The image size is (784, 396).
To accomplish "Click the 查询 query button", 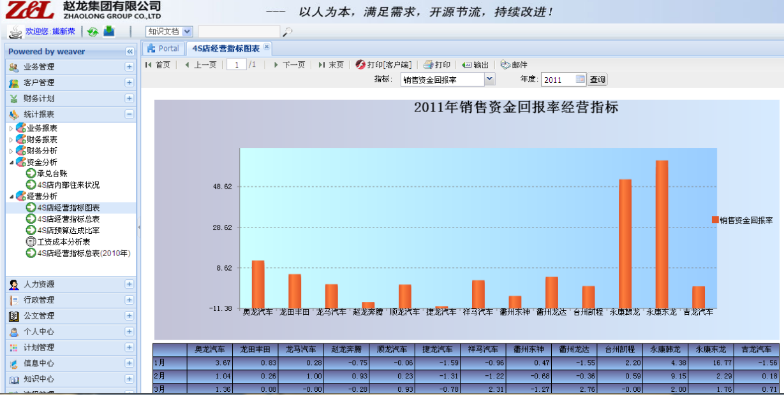I will point(597,79).
